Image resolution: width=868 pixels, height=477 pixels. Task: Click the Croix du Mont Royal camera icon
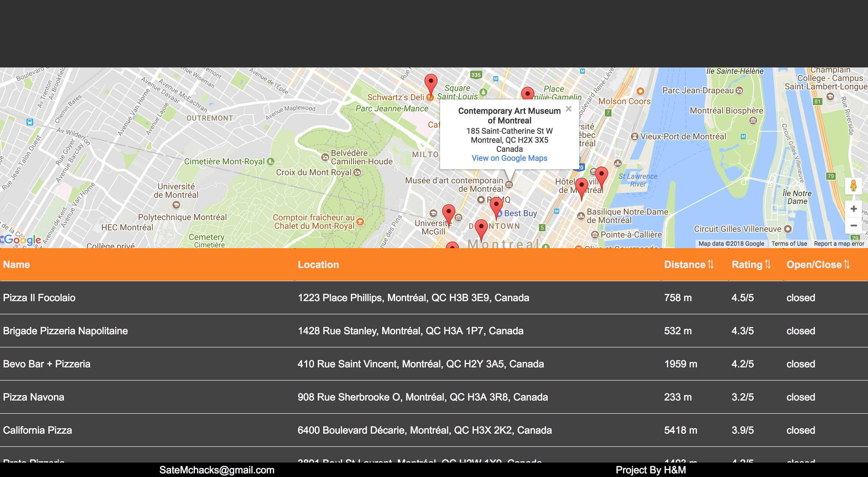[357, 172]
